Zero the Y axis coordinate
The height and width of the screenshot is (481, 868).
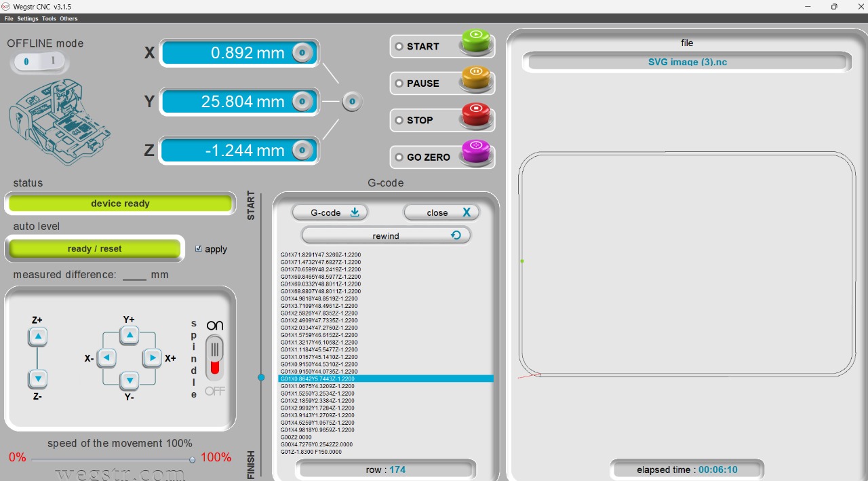click(302, 102)
